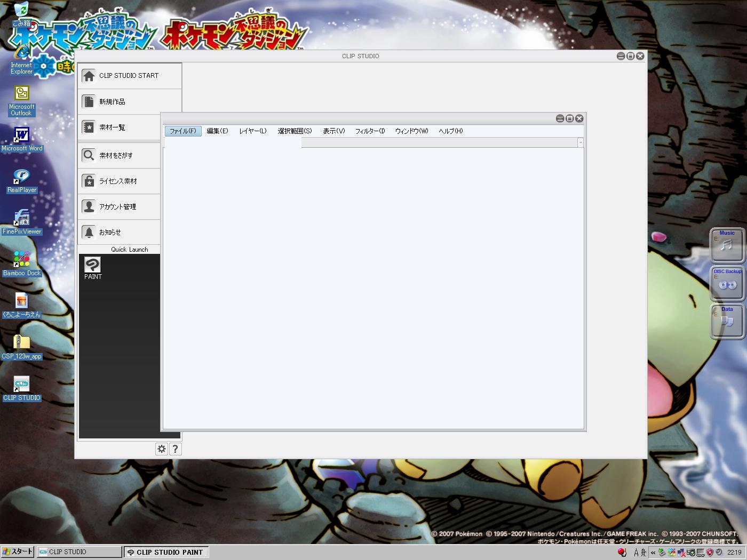Switch to CLIP STUDIO PAINT taskbar button
This screenshot has width=747, height=560.
166,552
